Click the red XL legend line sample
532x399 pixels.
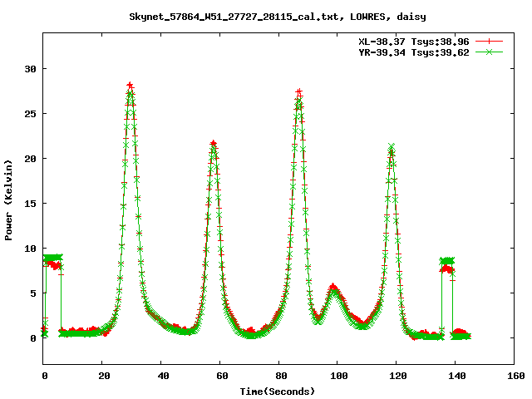(489, 42)
